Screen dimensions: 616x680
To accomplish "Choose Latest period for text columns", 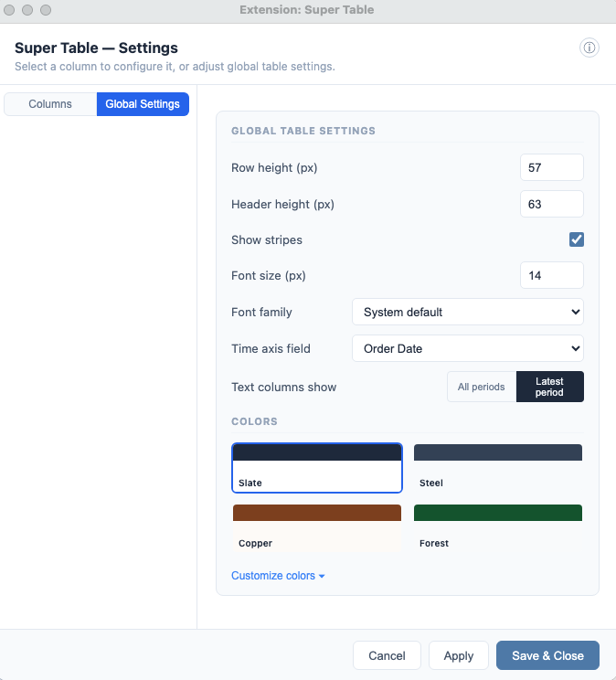I will [549, 387].
